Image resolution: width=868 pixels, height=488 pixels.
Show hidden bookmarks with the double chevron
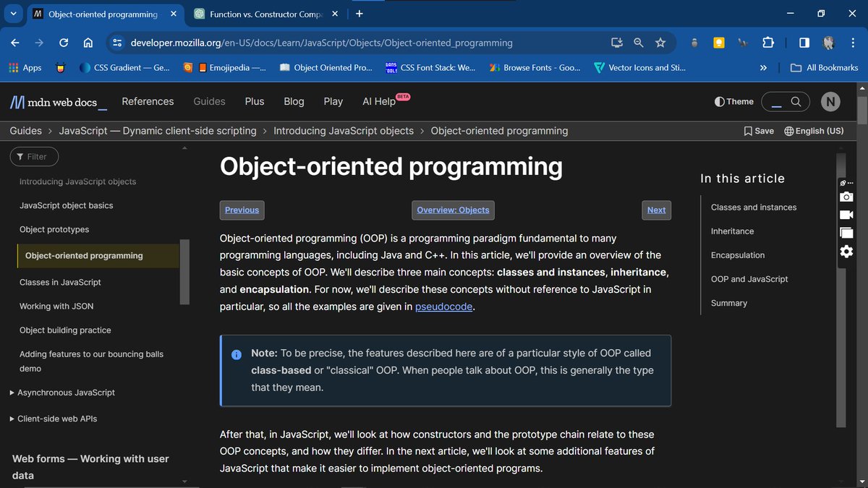763,67
